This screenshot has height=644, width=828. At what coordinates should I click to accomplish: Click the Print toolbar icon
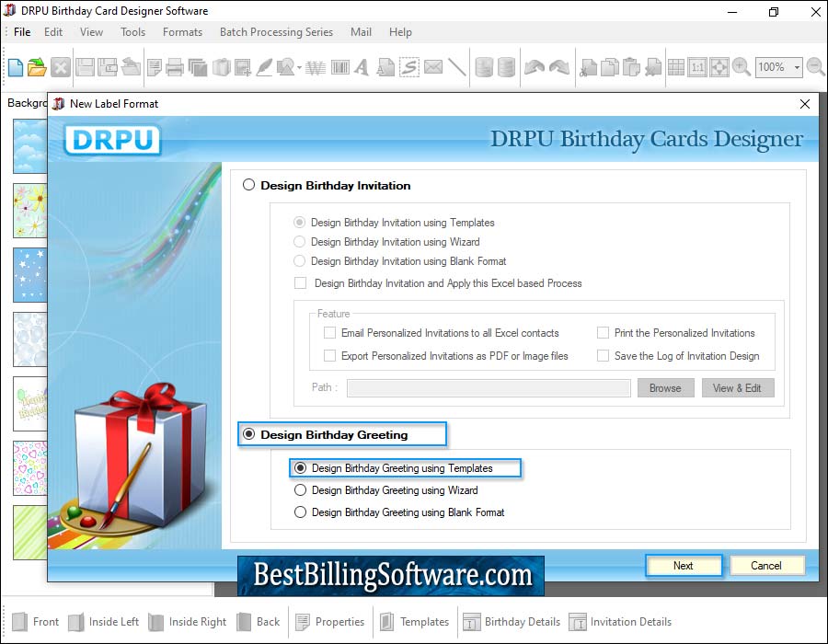pyautogui.click(x=174, y=67)
